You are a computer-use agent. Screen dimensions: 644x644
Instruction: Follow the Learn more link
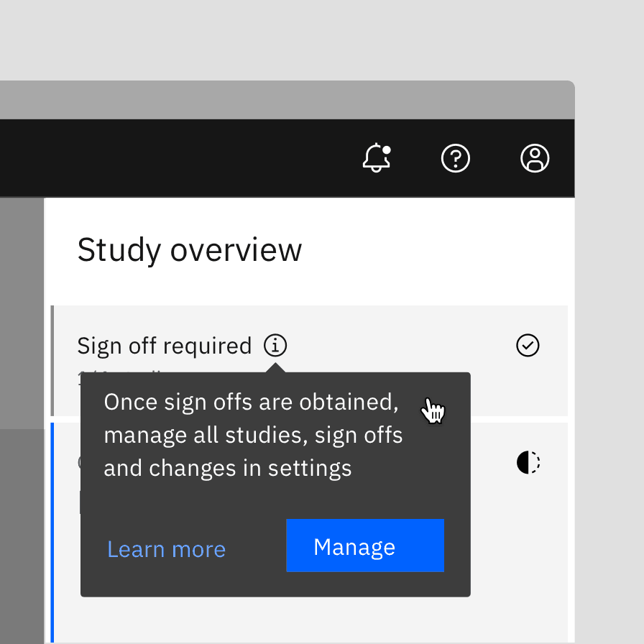point(166,549)
